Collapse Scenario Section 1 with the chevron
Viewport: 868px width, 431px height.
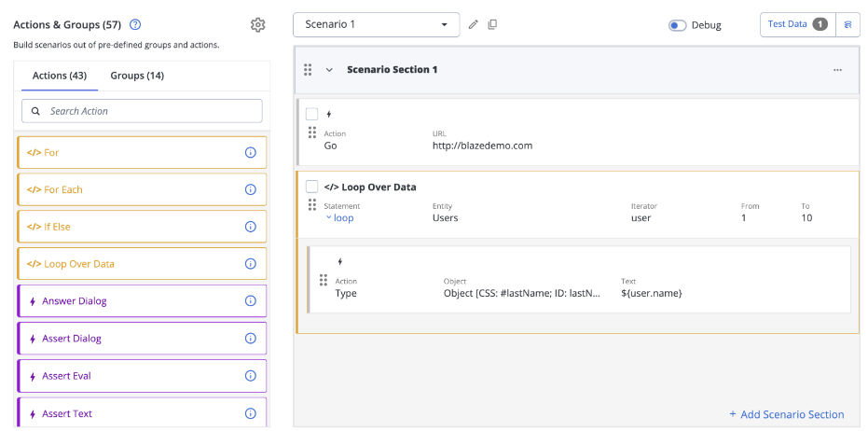(x=329, y=70)
